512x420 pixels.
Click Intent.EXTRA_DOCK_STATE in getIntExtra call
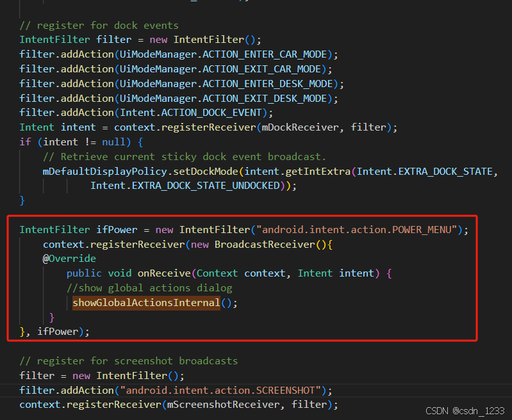coord(424,172)
